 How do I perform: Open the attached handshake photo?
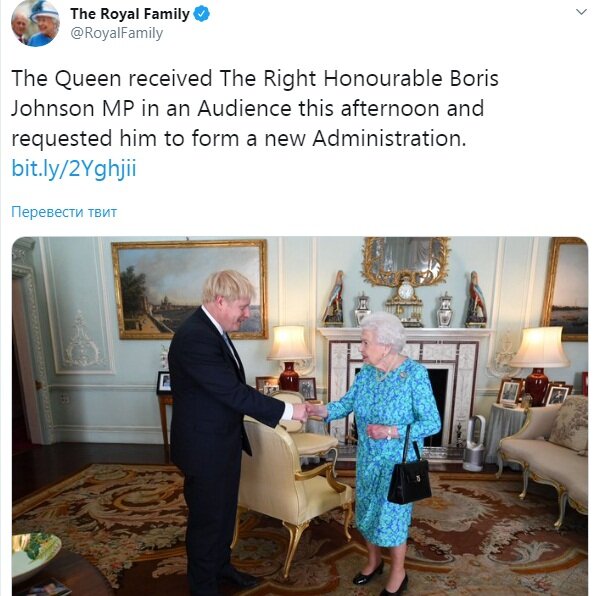pos(300,416)
